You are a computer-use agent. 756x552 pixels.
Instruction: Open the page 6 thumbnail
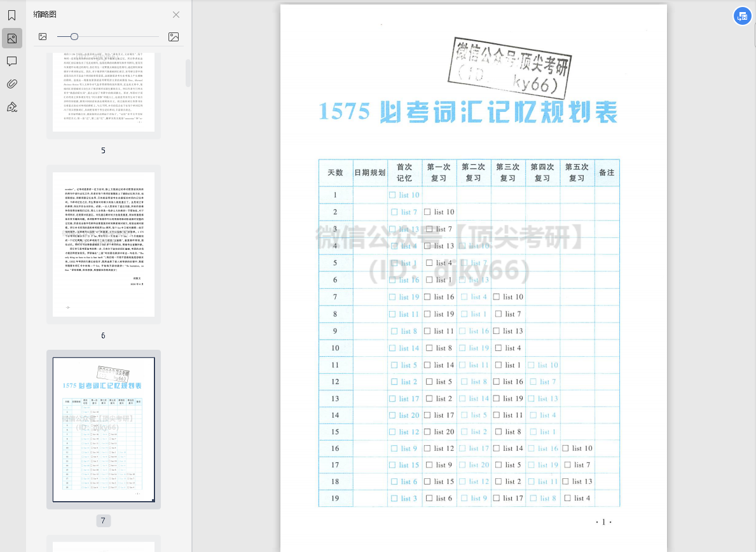coord(104,244)
